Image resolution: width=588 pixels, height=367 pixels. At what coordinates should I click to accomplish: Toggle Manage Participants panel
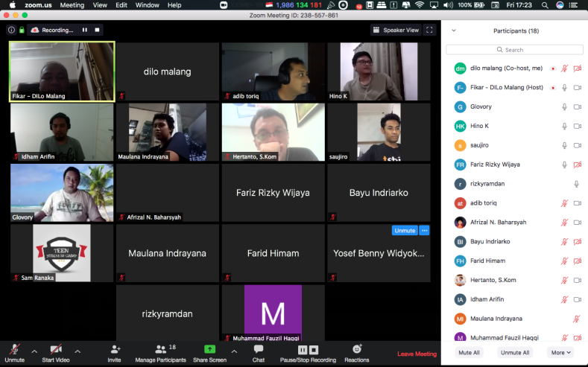(160, 353)
